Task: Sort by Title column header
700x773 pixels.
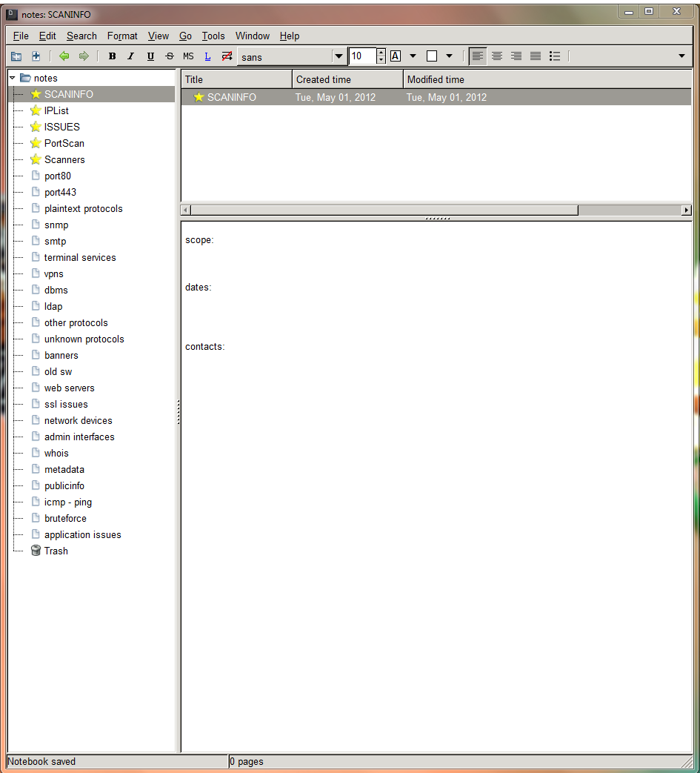Action: (x=236, y=79)
